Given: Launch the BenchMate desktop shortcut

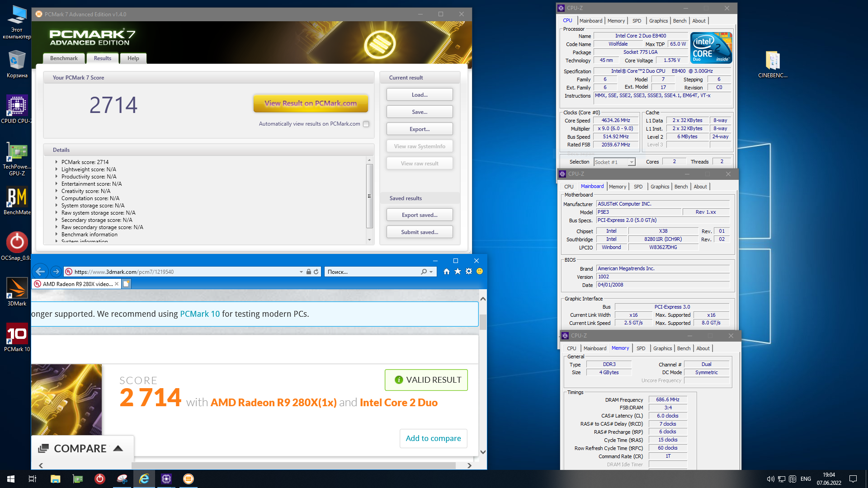Looking at the screenshot, I should click(17, 201).
